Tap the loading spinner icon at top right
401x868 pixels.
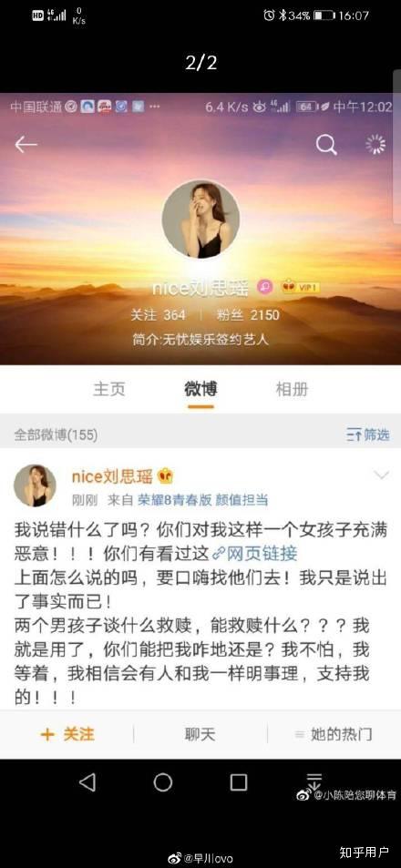[375, 145]
